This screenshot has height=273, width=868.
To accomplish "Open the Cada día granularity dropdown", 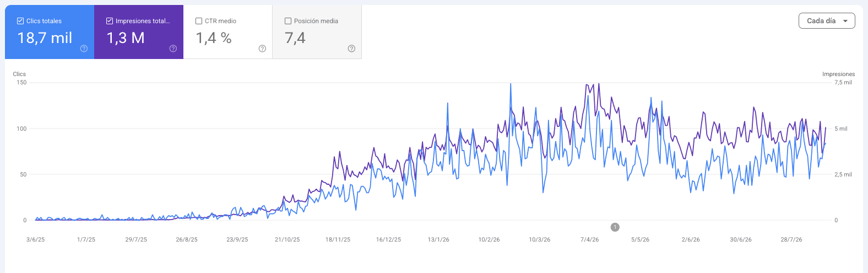I will pyautogui.click(x=827, y=21).
